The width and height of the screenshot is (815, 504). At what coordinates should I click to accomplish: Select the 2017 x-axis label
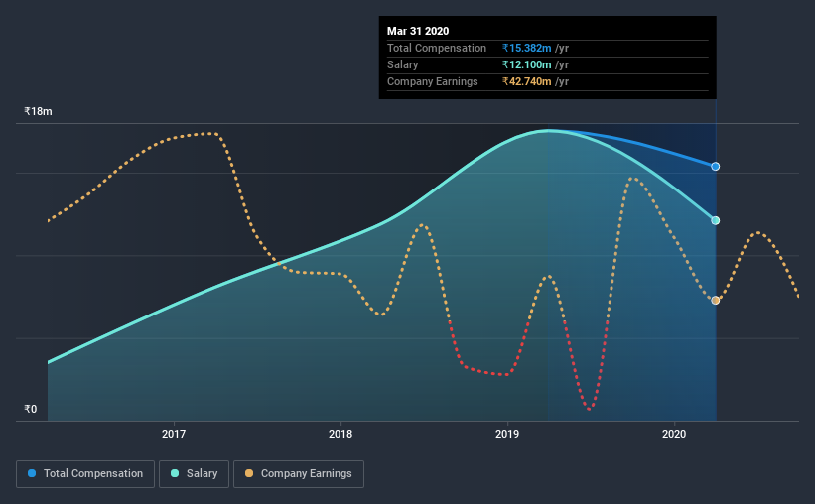click(174, 434)
